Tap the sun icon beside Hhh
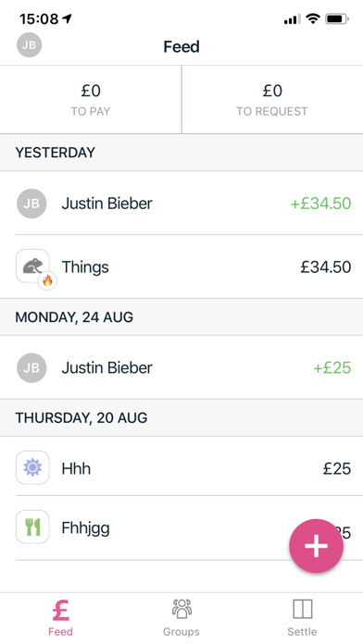The height and width of the screenshot is (644, 363). click(32, 468)
